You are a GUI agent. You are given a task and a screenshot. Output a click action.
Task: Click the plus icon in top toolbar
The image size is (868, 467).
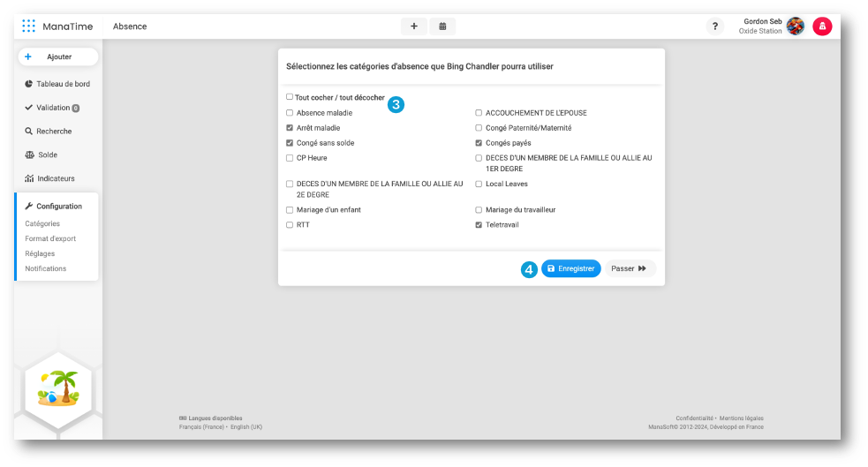point(413,26)
